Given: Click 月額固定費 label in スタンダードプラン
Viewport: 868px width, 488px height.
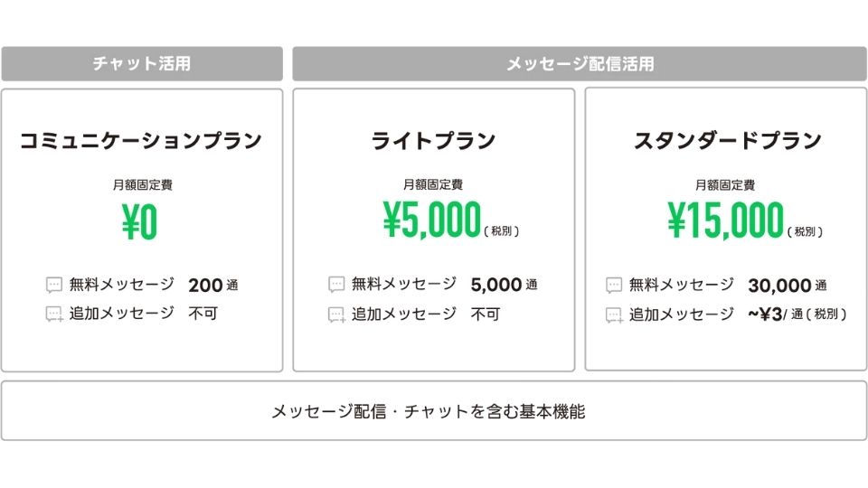Looking at the screenshot, I should click(x=725, y=185).
